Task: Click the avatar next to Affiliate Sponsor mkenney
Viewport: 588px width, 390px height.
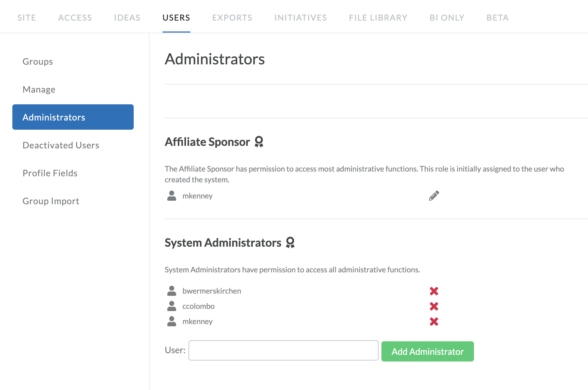Action: coord(172,196)
